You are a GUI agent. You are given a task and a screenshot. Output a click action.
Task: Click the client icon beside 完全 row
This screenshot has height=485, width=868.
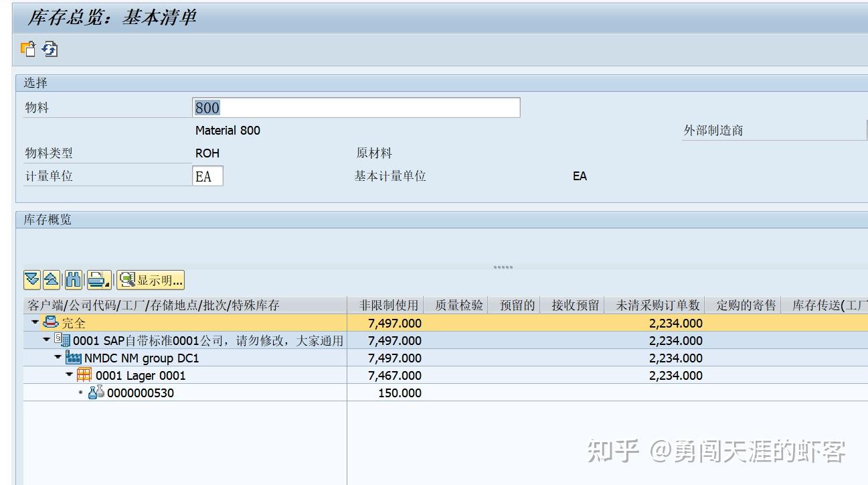point(51,322)
